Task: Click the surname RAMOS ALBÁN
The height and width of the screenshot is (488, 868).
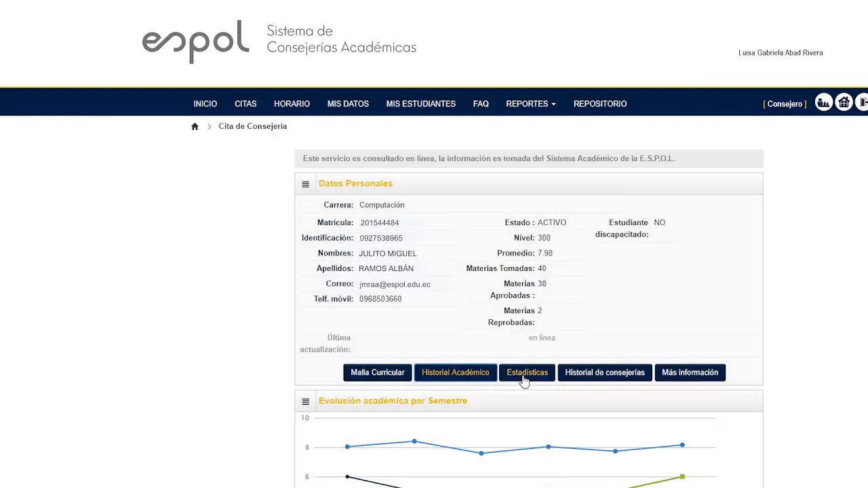Action: point(386,269)
